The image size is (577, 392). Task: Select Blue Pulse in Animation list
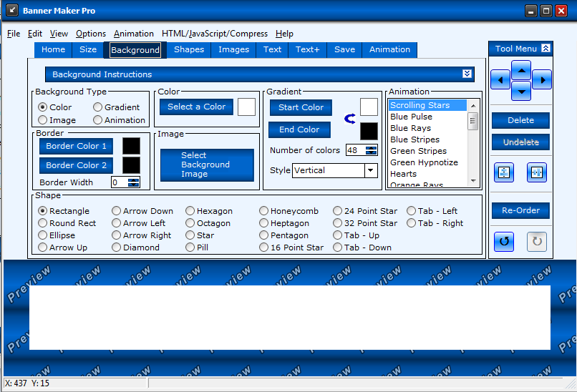click(428, 117)
